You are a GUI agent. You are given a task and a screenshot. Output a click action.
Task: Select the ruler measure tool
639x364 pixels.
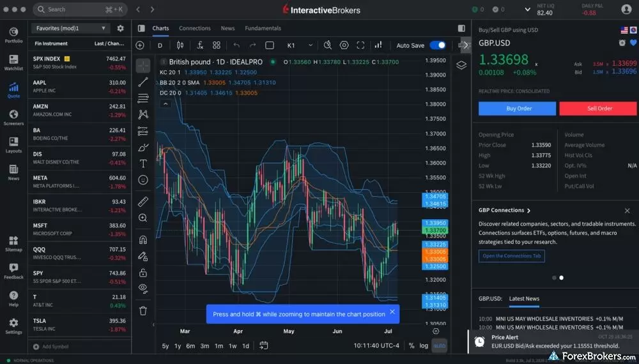(143, 202)
